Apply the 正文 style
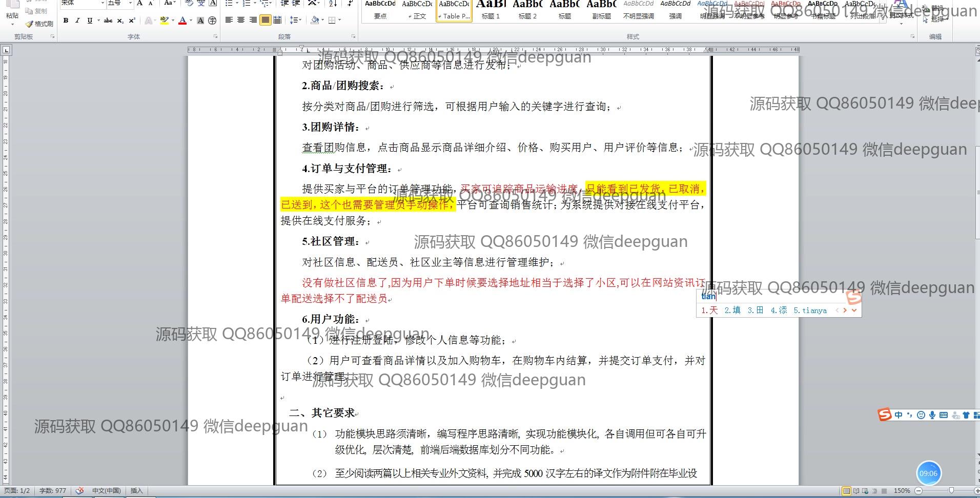 417,10
